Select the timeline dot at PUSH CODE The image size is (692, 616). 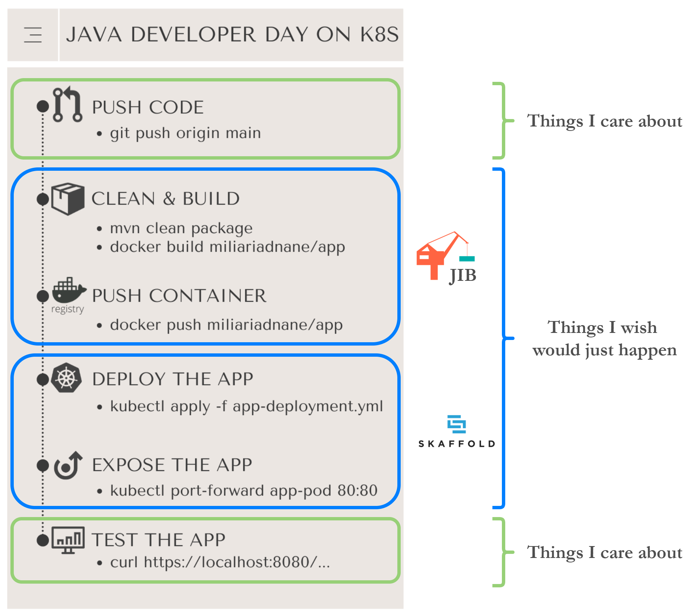pyautogui.click(x=42, y=106)
